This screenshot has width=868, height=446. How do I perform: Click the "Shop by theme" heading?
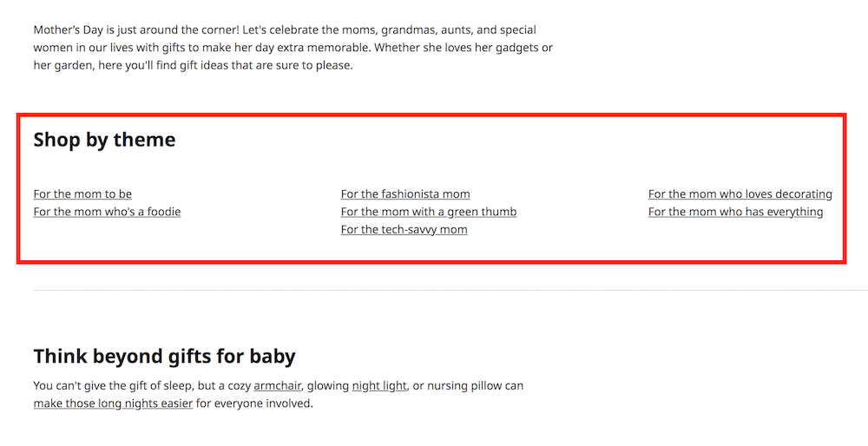(x=104, y=140)
